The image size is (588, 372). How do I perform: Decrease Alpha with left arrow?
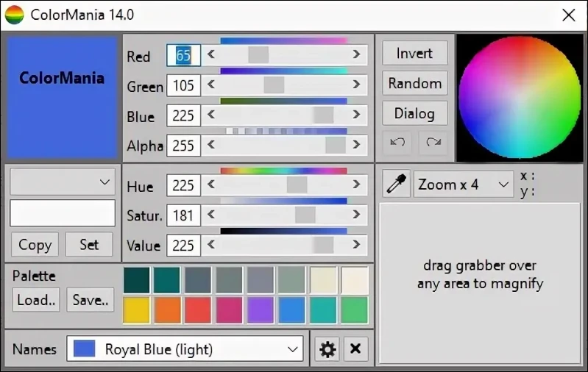(x=211, y=145)
